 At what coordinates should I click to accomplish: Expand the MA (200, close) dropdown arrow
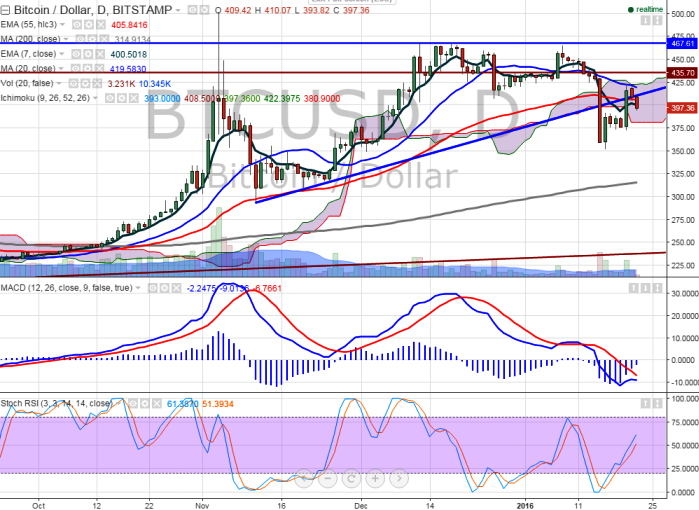(66, 39)
